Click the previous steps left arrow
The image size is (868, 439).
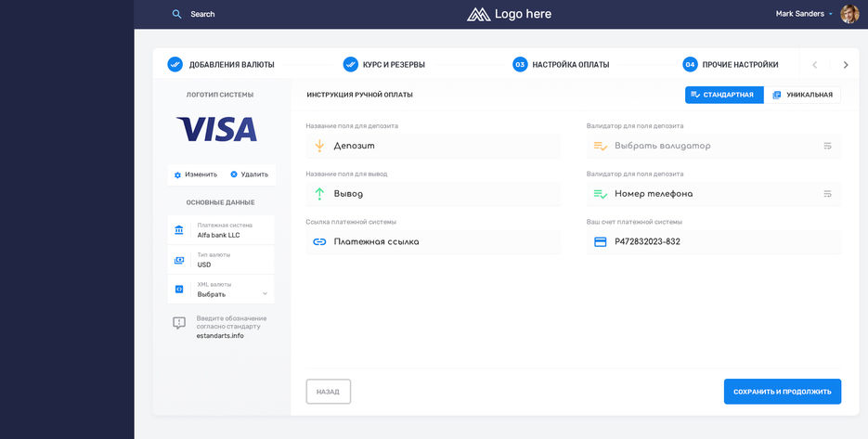click(814, 65)
